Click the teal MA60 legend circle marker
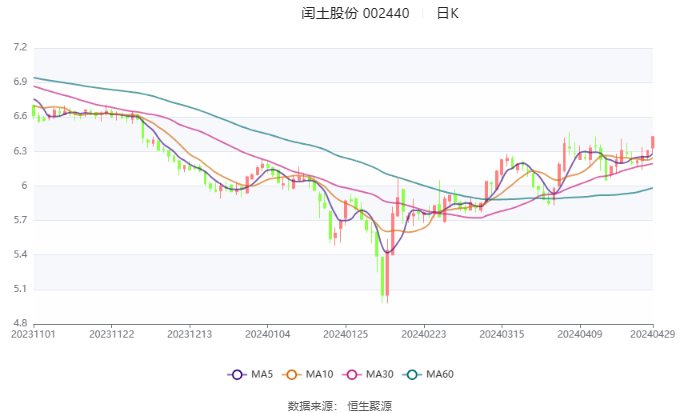The image size is (680, 413). pos(414,375)
